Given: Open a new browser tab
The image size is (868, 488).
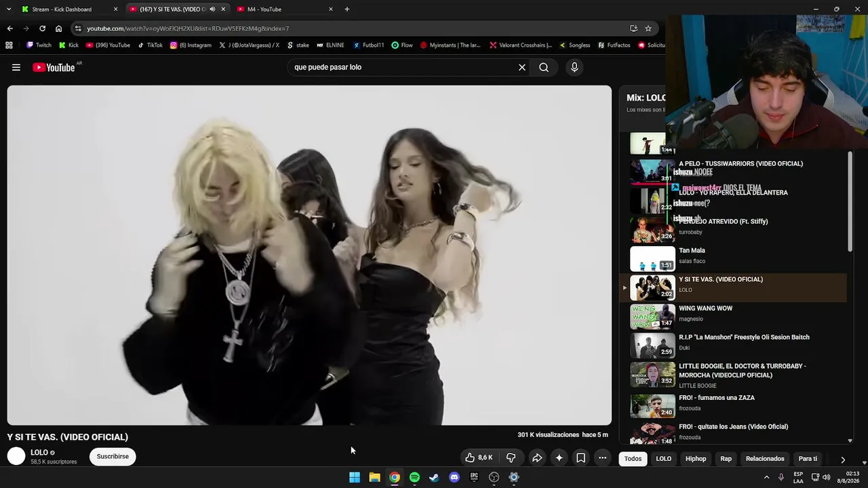Looking at the screenshot, I should coord(347,9).
